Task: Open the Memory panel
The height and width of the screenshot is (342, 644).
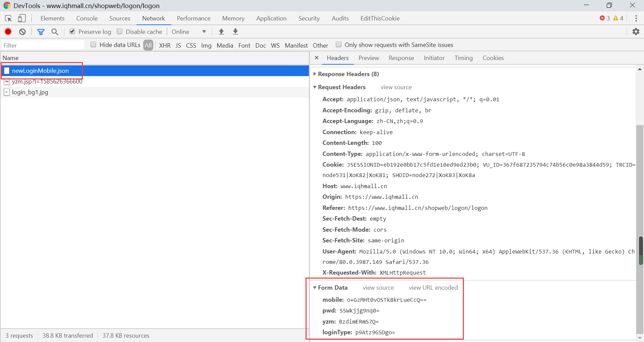Action: 233,18
